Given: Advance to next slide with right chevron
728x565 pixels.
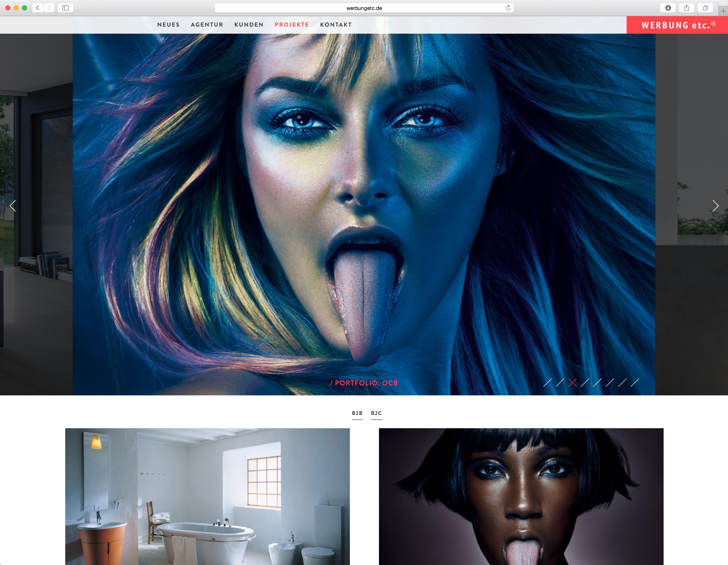Looking at the screenshot, I should [715, 206].
